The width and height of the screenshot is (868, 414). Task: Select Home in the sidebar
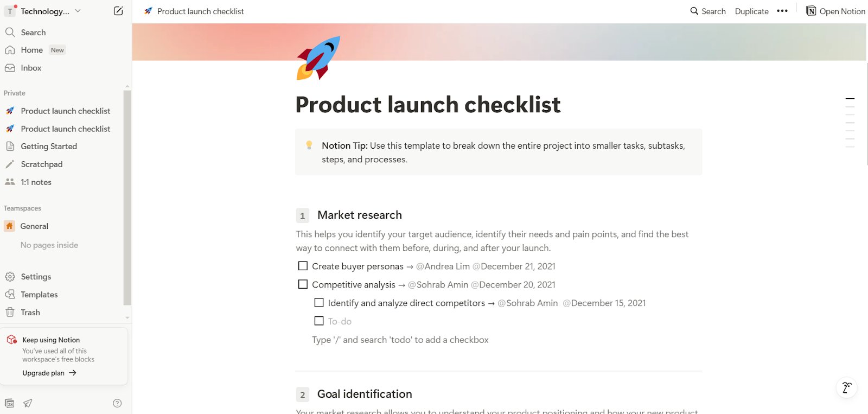(30, 49)
